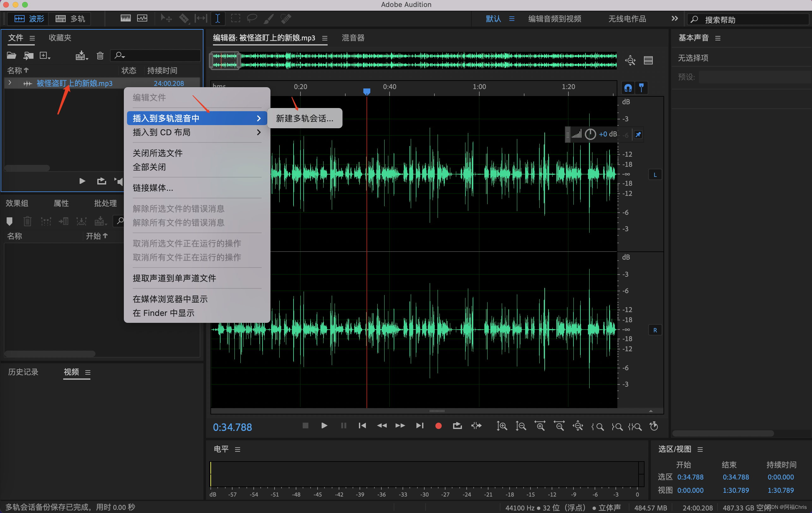812x513 pixels.
Task: Zoom in amplitude
Action: click(x=501, y=426)
